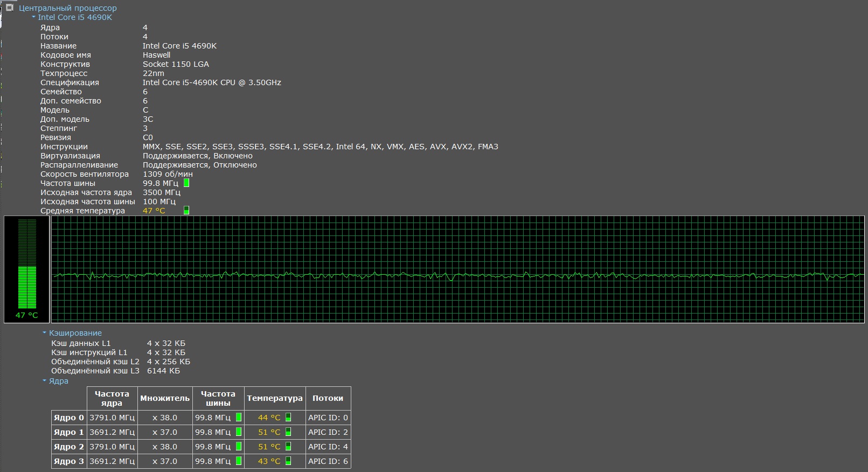Screen dimensions: 868x472
Task: Click the 43 °C temperature for Ядро 3
Action: (269, 461)
